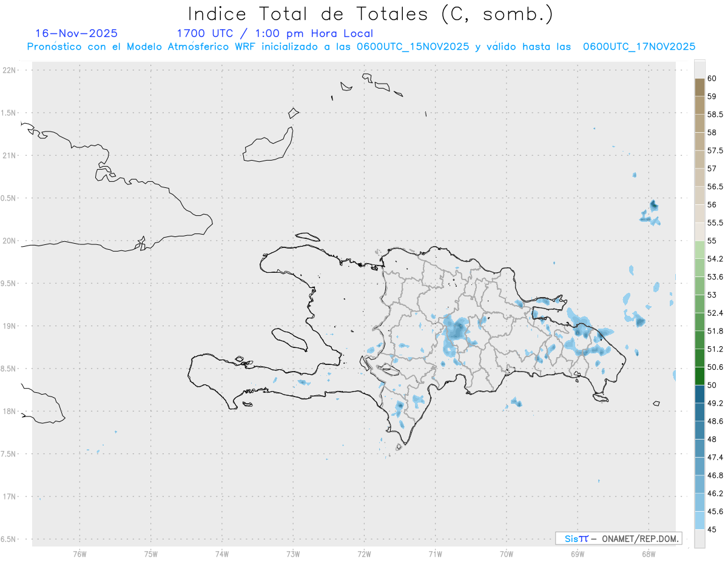Click the legend value '52.4'
728x562 pixels.
pyautogui.click(x=715, y=313)
